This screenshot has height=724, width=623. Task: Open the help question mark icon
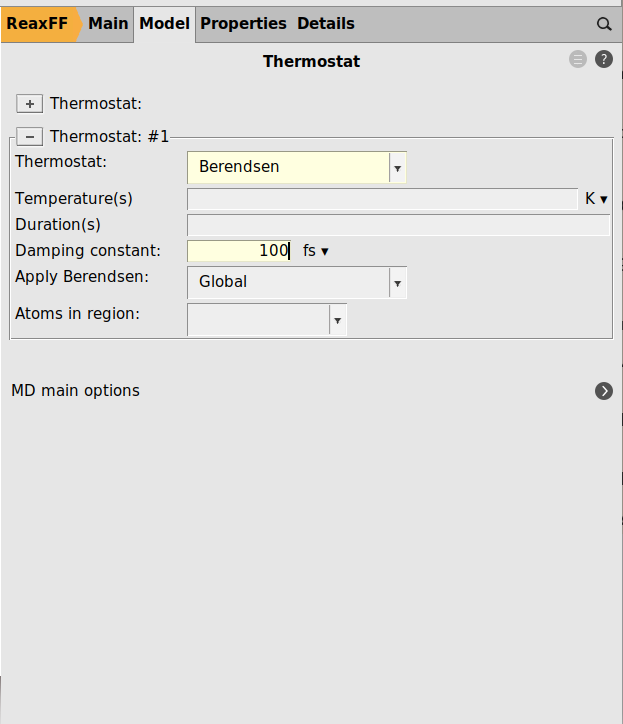point(604,60)
